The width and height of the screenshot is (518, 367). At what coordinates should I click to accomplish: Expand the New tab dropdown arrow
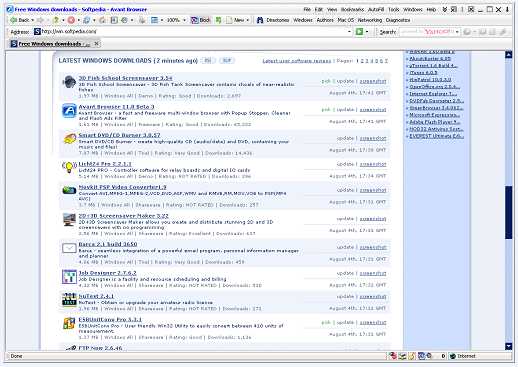coord(248,20)
